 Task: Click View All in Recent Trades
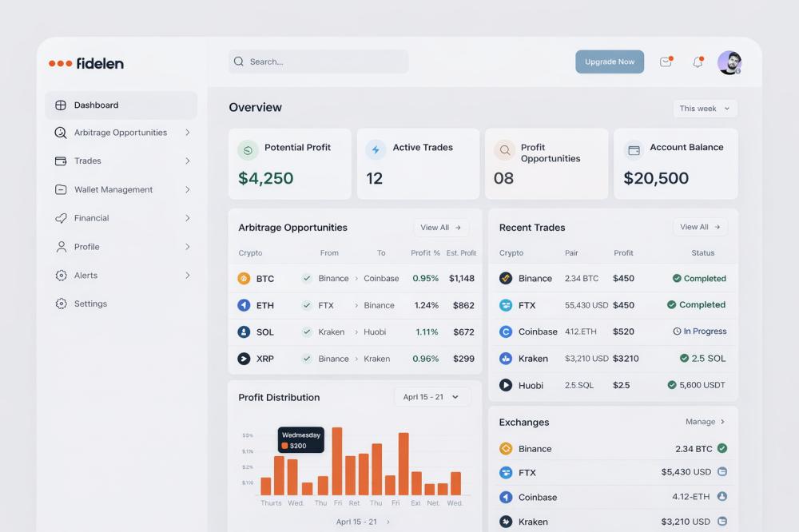click(x=700, y=227)
